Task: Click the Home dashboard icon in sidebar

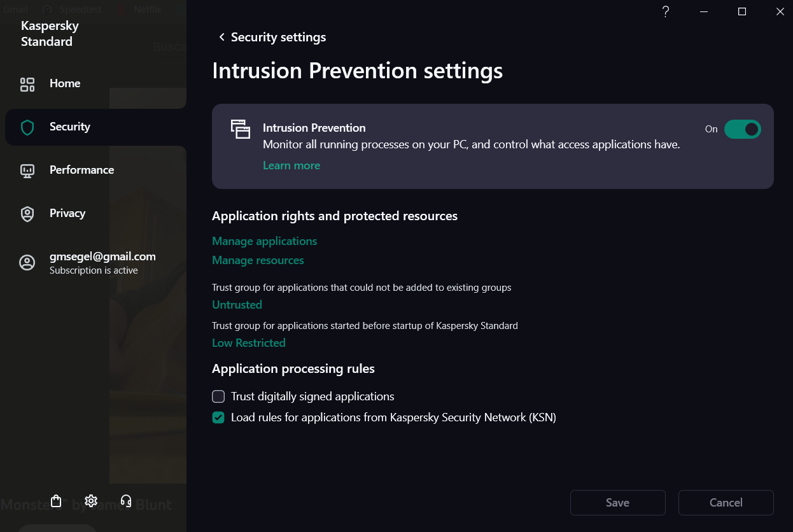Action: pyautogui.click(x=27, y=84)
